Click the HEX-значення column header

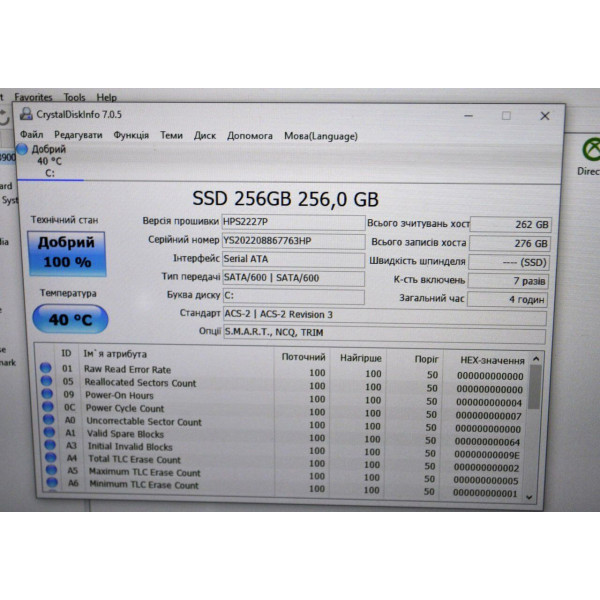[492, 360]
